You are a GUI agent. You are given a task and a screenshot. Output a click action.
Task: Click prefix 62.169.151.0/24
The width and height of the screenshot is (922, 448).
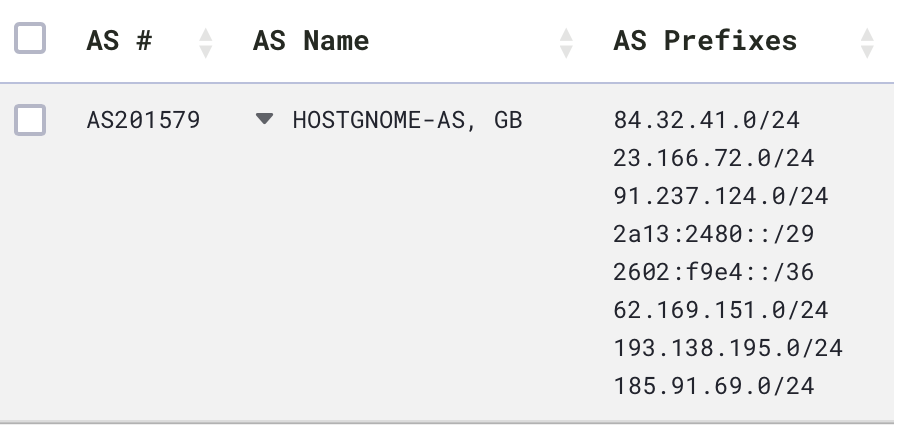pos(721,311)
